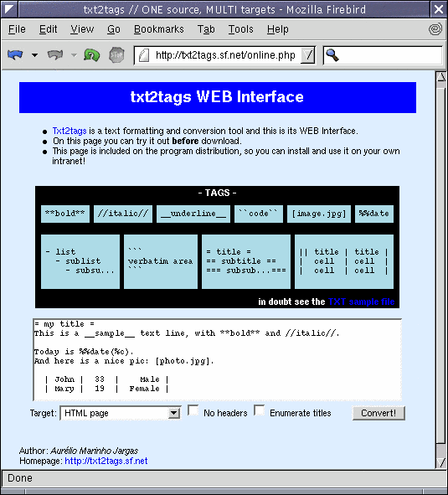448x495 pixels.
Task: Click the page icon in URL bar
Action: coord(144,55)
